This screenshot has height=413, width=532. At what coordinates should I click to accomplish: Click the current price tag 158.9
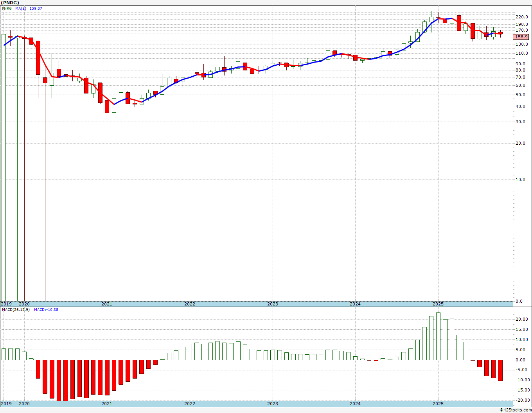click(521, 37)
